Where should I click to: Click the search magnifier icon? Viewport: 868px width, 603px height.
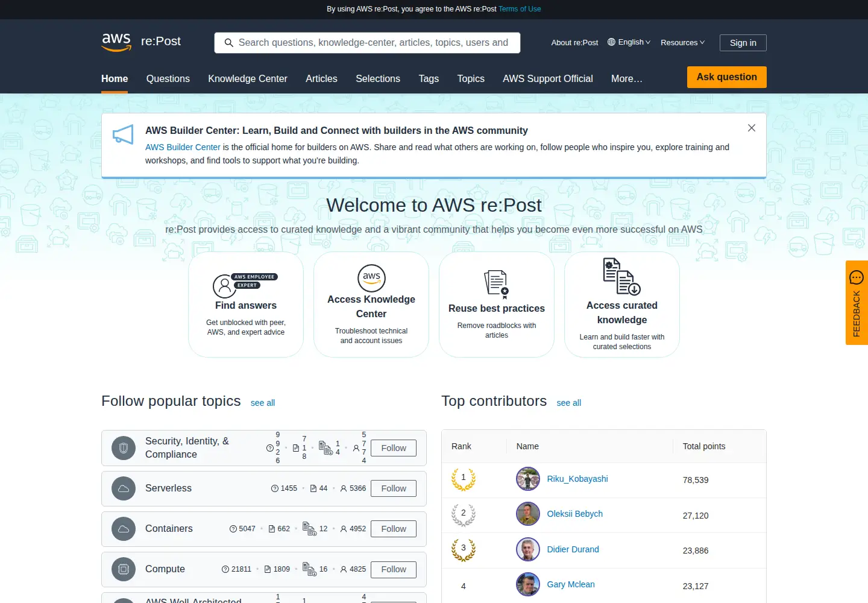[x=229, y=43]
